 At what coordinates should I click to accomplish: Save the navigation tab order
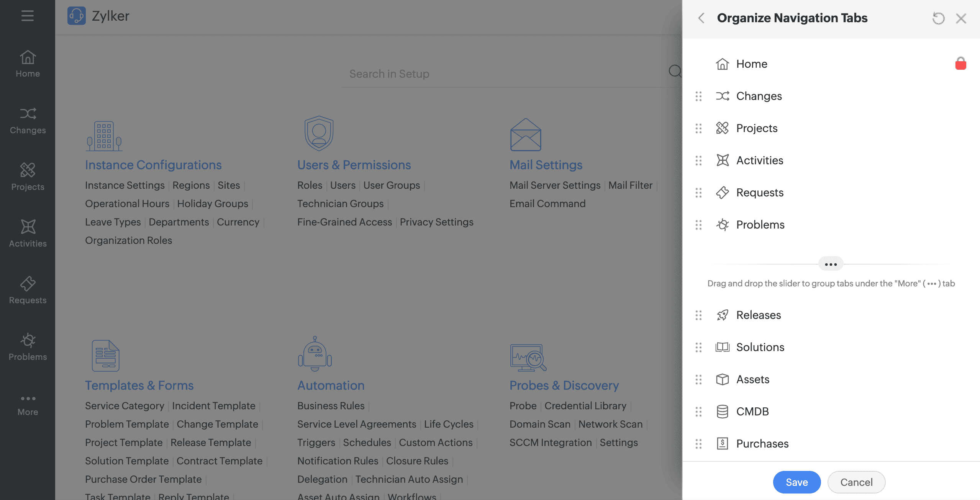(x=796, y=482)
